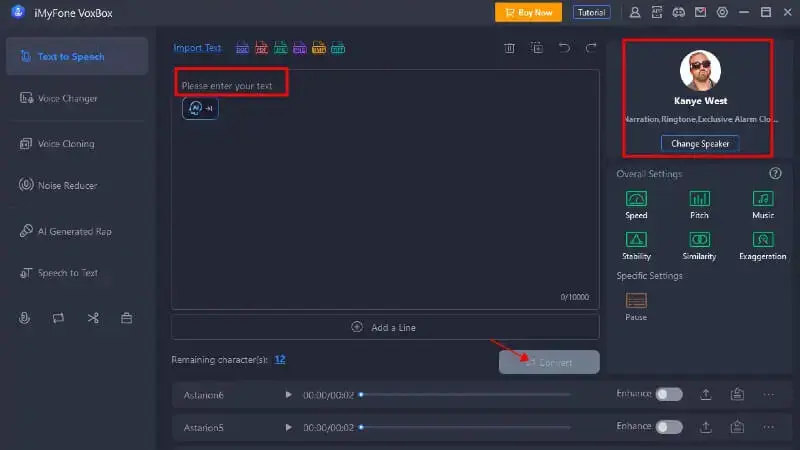Import a file using the teal file icon
The height and width of the screenshot is (450, 800).
click(x=338, y=48)
